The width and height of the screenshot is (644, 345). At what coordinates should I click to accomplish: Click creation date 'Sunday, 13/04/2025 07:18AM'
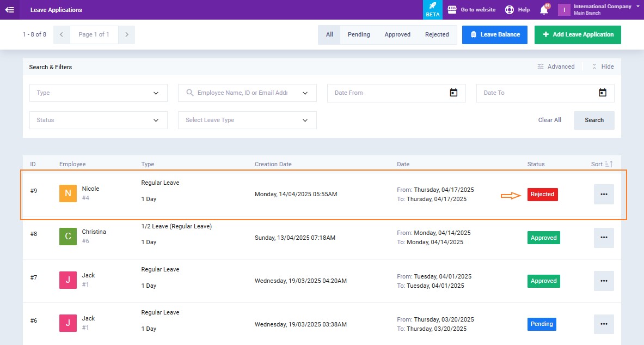tap(295, 238)
